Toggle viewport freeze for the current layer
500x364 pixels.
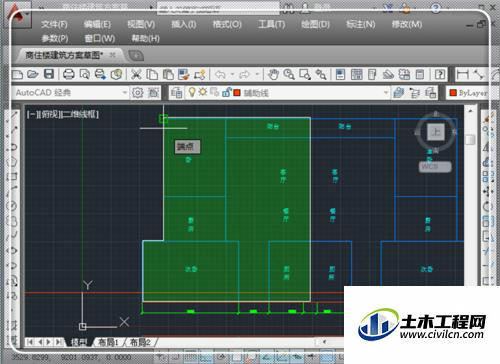pos(214,92)
